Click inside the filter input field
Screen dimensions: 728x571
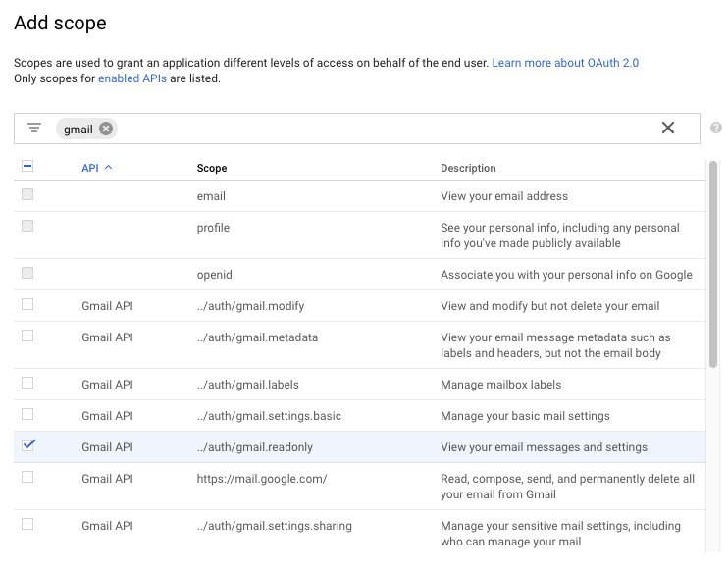pyautogui.click(x=383, y=129)
